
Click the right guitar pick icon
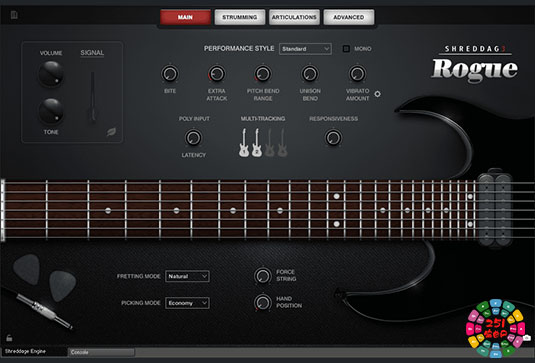click(63, 286)
